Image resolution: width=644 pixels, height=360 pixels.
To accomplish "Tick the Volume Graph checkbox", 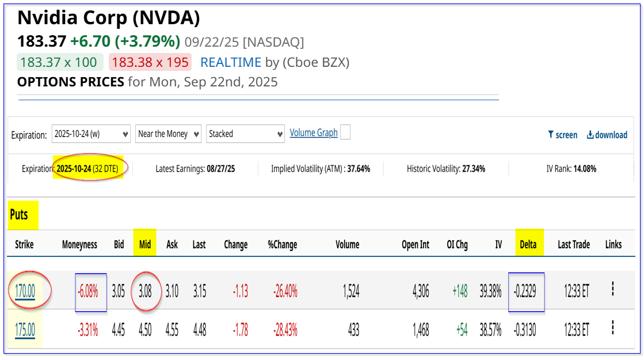I will 345,132.
